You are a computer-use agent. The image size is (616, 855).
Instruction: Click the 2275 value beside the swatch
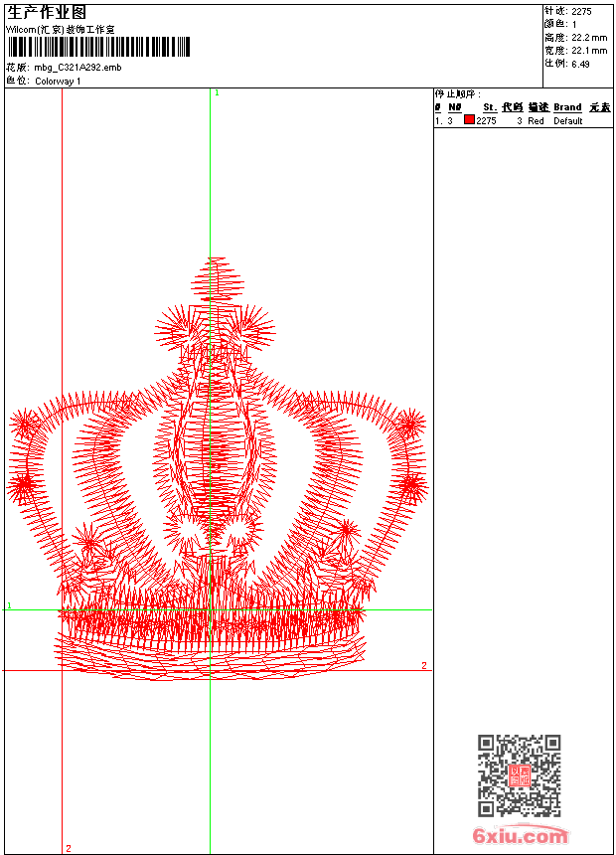tap(486, 121)
